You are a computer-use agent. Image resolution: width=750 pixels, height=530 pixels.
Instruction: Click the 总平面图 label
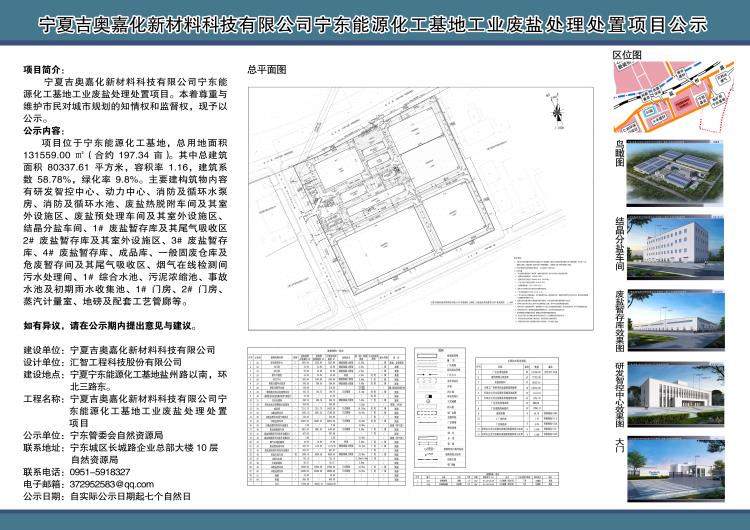click(x=267, y=70)
